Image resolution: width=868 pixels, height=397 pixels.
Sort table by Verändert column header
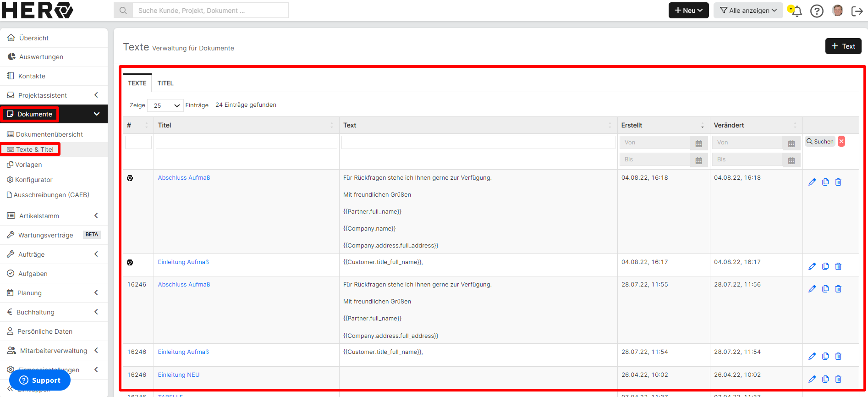[x=756, y=125]
